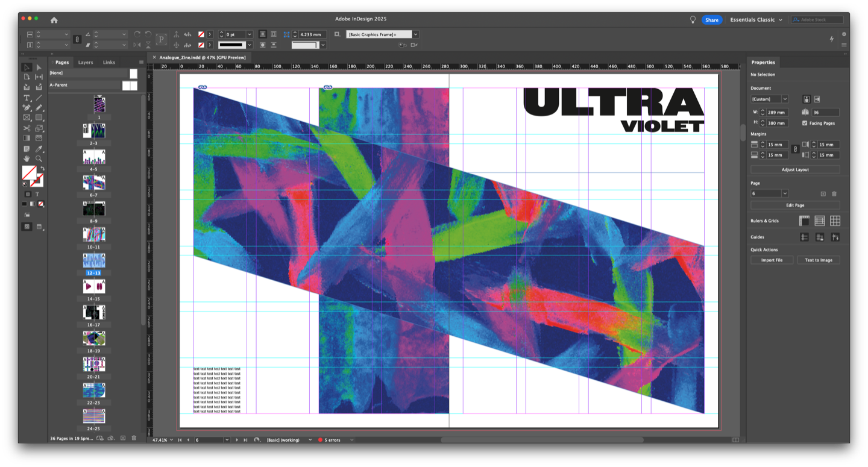Image resolution: width=868 pixels, height=467 pixels.
Task: Expand the page number dropdown in Properties
Action: click(x=785, y=194)
